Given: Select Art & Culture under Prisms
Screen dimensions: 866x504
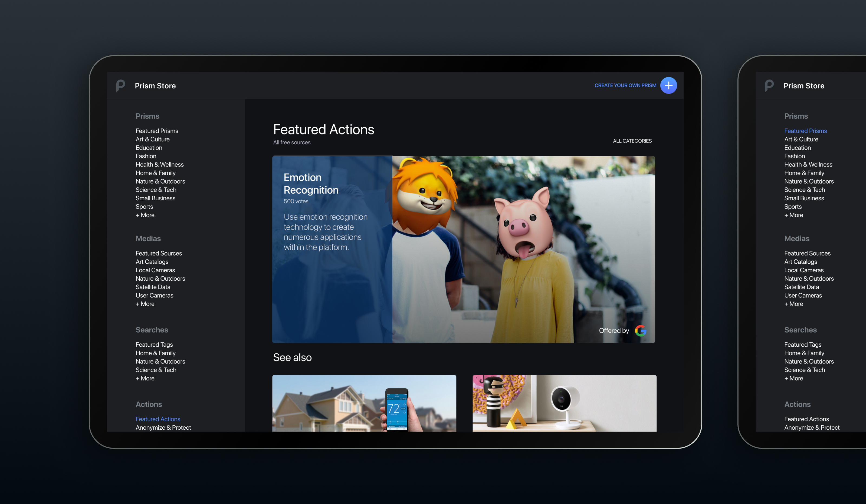Looking at the screenshot, I should [153, 140].
